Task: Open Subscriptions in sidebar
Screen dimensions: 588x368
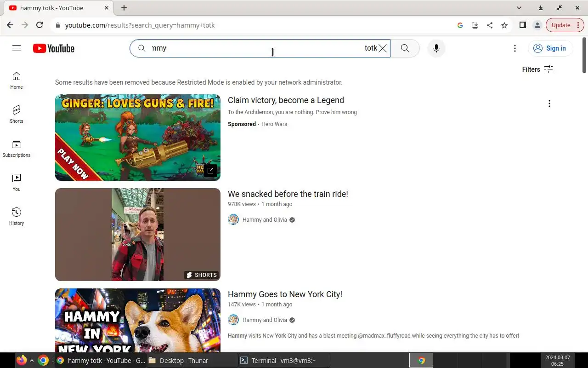Action: pyautogui.click(x=17, y=148)
